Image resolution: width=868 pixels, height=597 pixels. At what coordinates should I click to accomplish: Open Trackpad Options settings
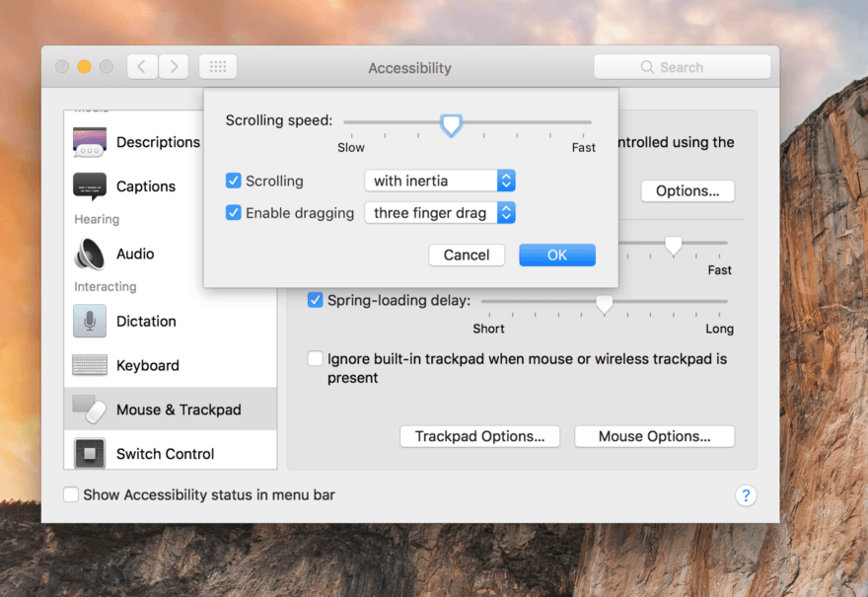479,435
